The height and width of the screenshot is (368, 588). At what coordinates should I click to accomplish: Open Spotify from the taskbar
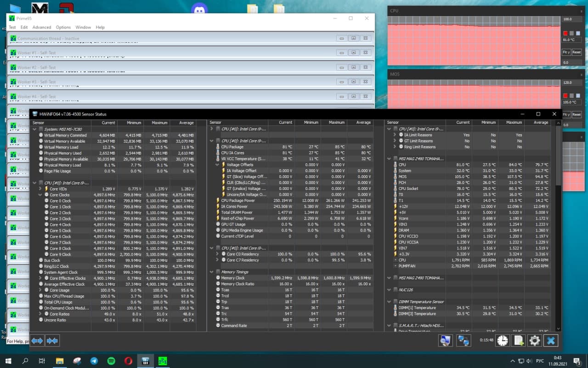point(111,361)
